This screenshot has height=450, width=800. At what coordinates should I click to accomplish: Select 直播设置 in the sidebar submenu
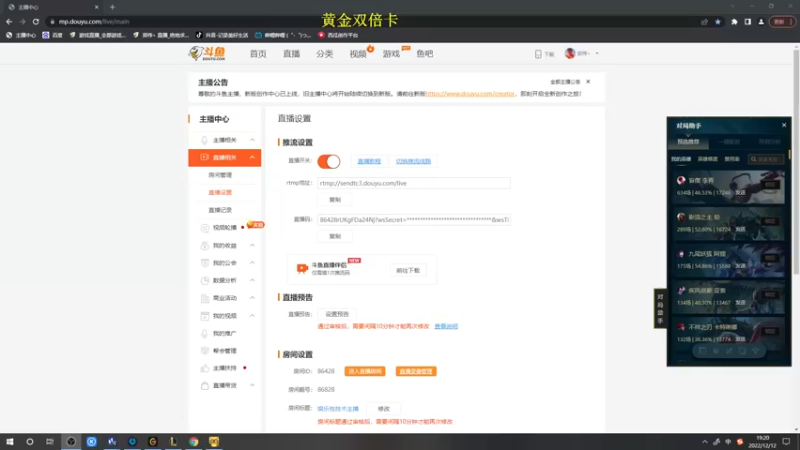[220, 192]
